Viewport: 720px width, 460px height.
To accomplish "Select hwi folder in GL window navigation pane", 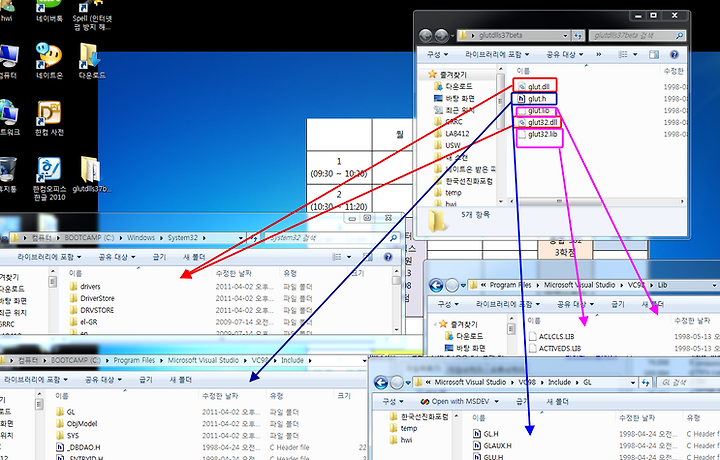I will pyautogui.click(x=406, y=440).
